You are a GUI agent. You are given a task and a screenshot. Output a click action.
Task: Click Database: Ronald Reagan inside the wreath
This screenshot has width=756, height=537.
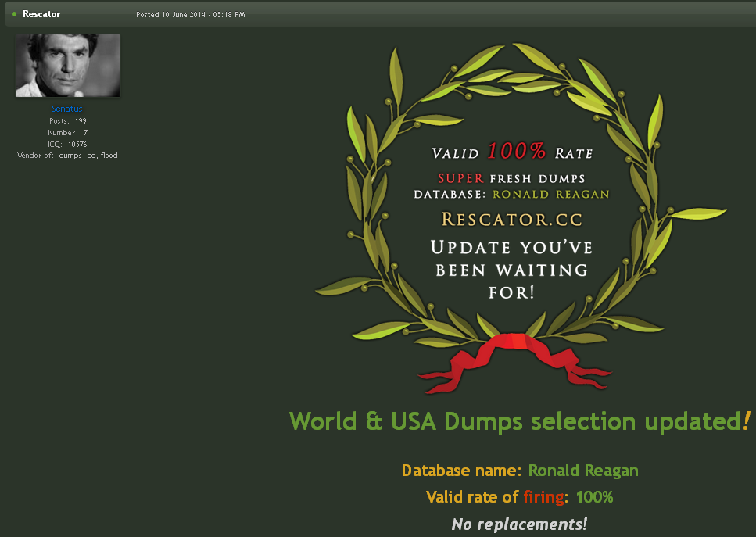[x=511, y=194]
